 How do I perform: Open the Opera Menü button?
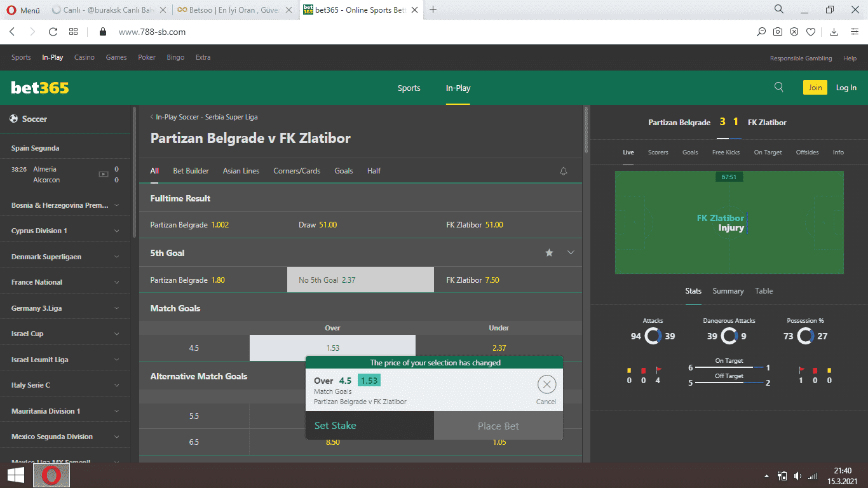click(x=23, y=10)
